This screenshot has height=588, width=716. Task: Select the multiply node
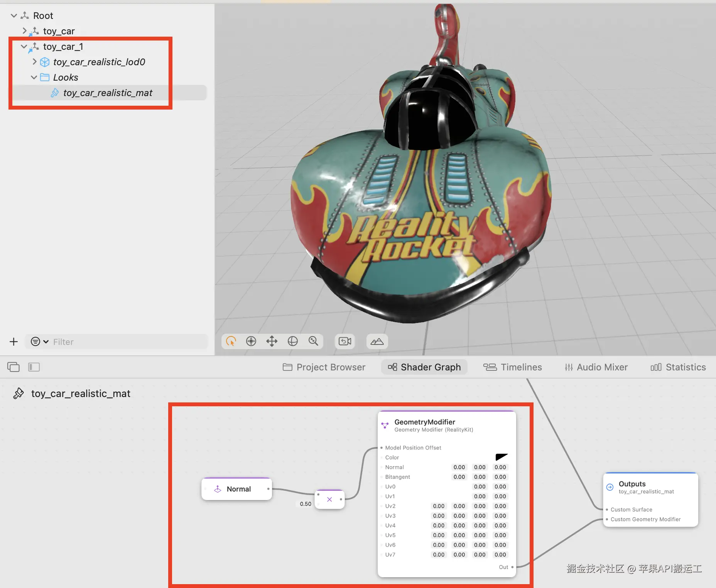pos(329,499)
